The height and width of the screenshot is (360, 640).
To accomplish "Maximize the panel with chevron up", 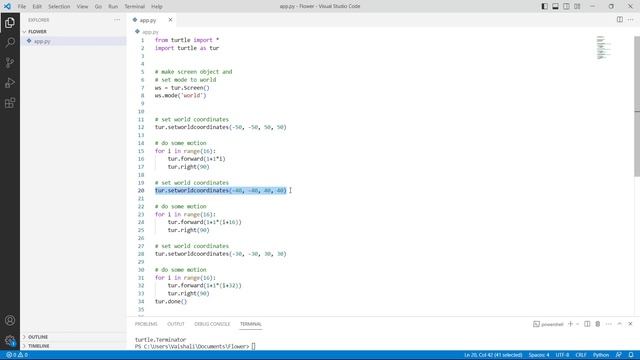I will point(620,324).
